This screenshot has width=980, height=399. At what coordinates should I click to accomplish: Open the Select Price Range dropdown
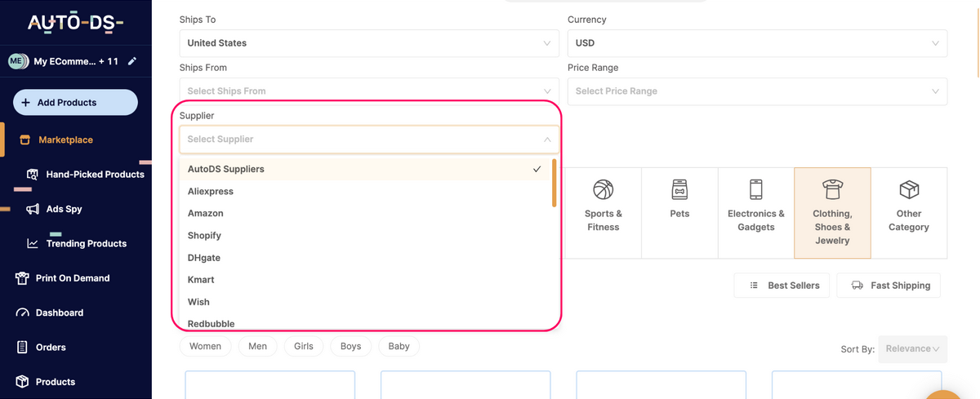coord(757,91)
